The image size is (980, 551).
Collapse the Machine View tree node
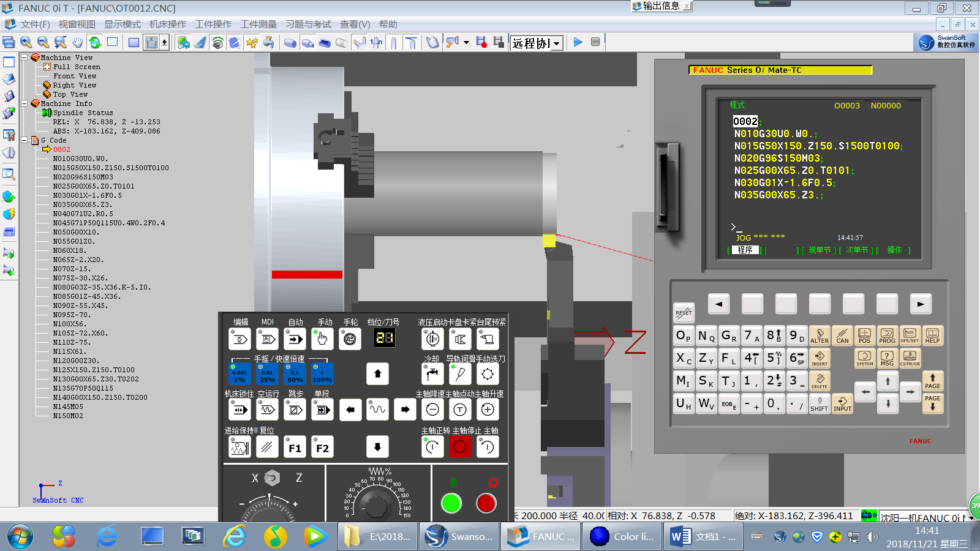(24, 58)
